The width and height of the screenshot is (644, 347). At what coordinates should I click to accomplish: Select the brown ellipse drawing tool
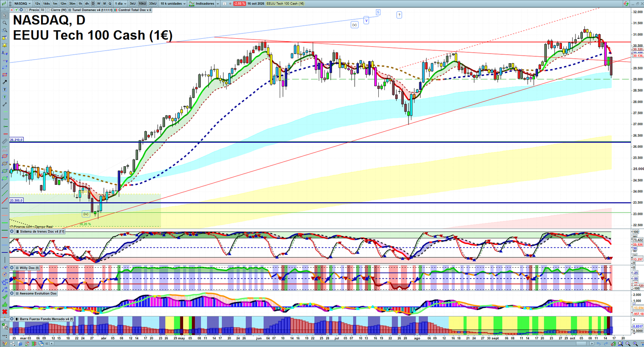tap(4, 163)
